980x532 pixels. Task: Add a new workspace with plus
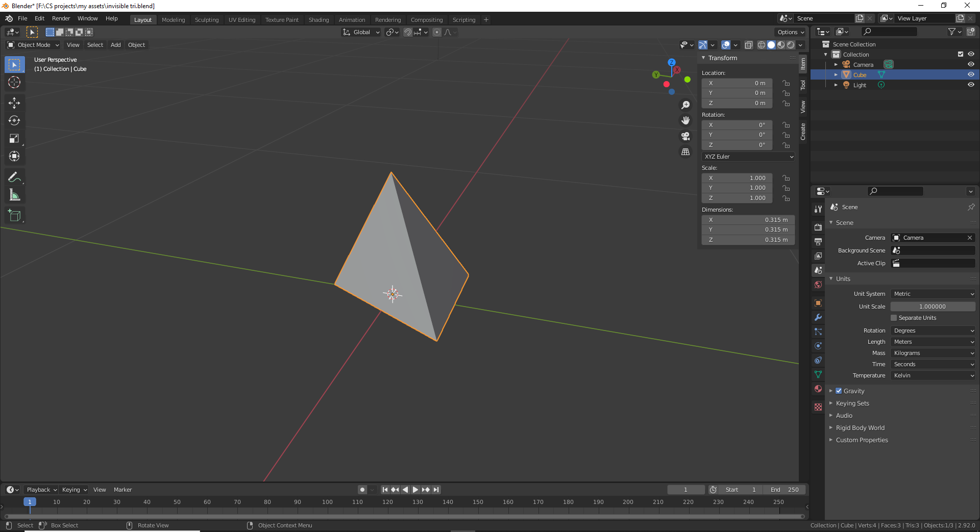tap(486, 20)
